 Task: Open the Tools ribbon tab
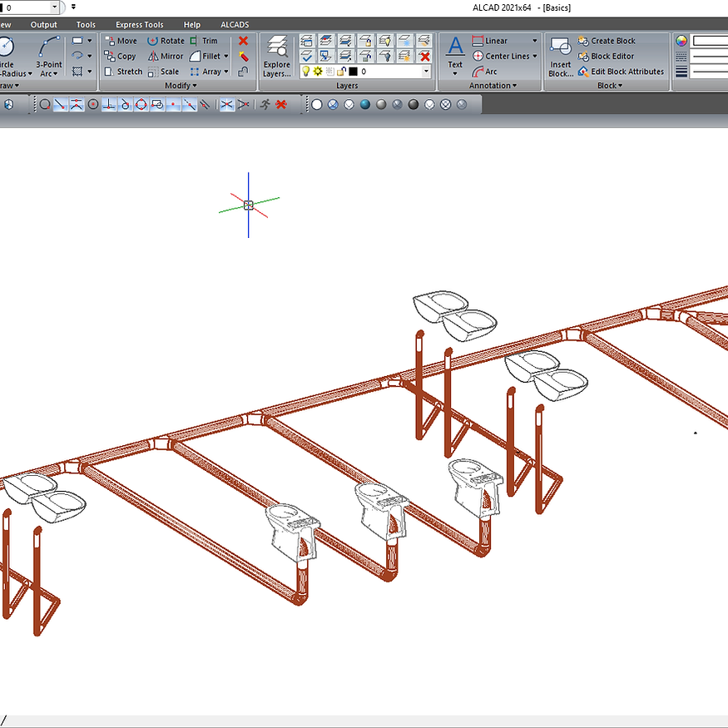[86, 25]
